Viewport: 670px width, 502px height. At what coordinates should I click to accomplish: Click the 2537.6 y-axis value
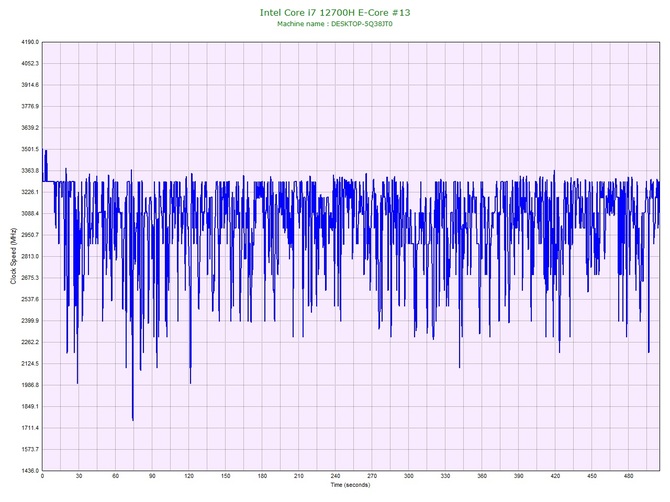pyautogui.click(x=30, y=299)
